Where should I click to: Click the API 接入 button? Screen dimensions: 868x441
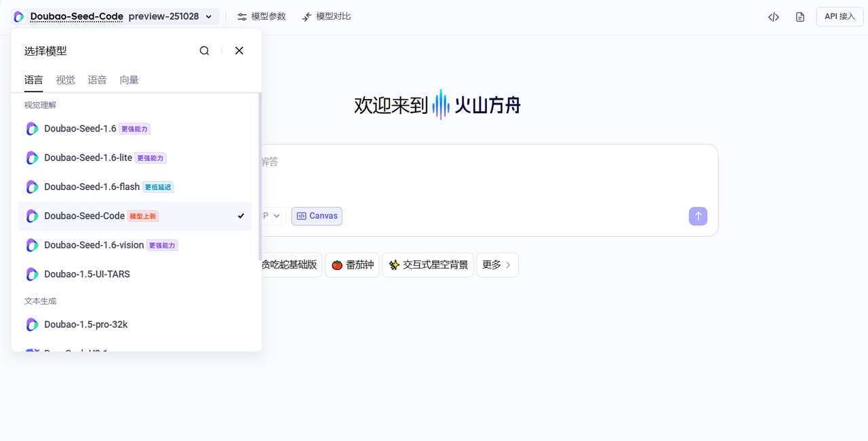839,16
